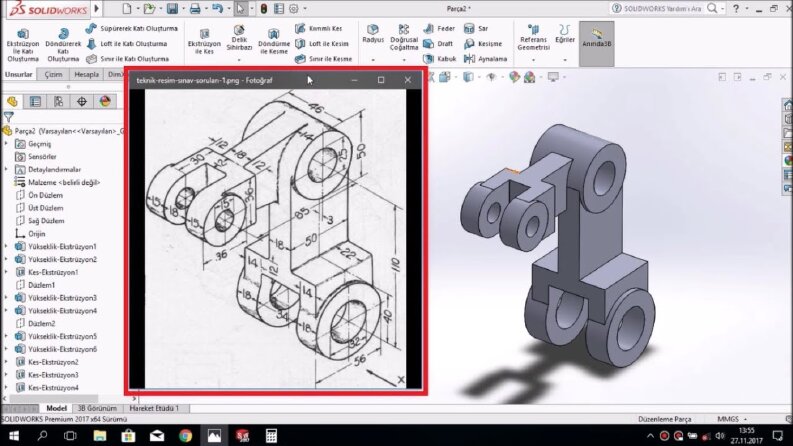Open Hareket Etüdü 1 tab
Image resolution: width=793 pixels, height=446 pixels.
tap(154, 408)
